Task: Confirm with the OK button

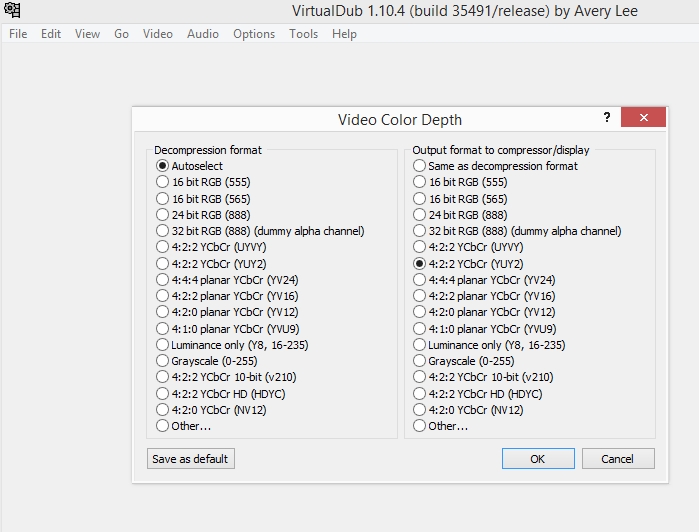Action: coord(538,459)
